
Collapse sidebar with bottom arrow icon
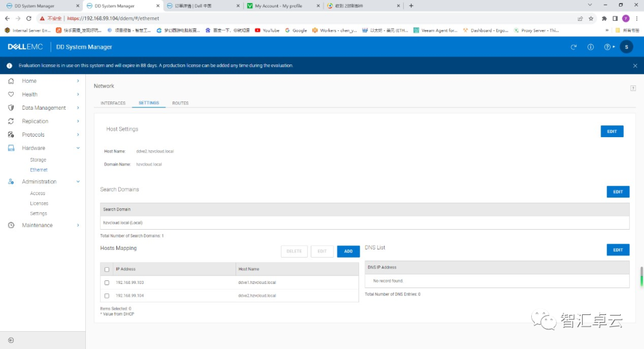pos(11,341)
